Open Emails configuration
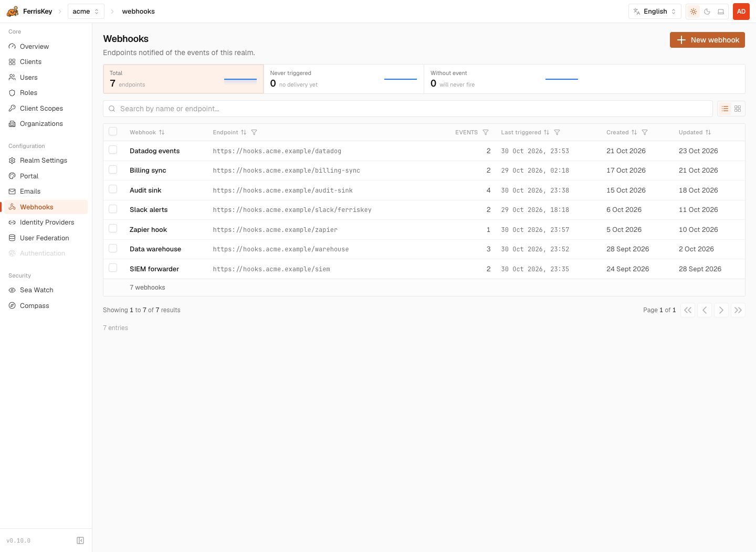 (x=46, y=192)
